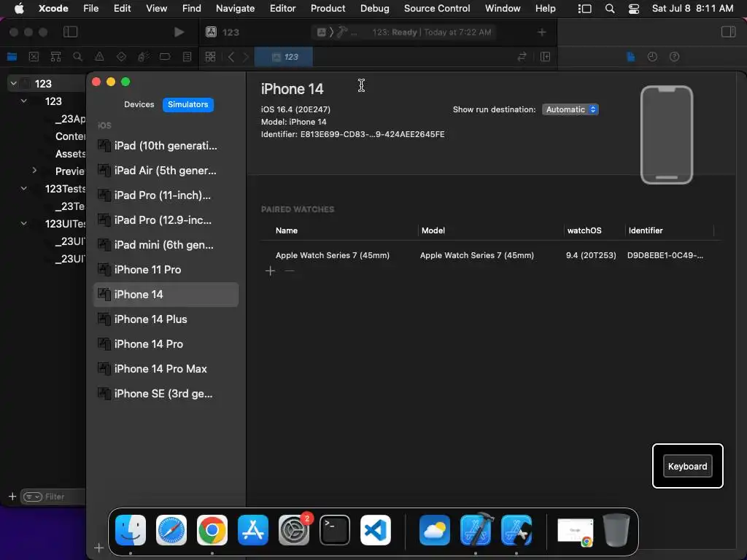Open the Debug menu
This screenshot has width=747, height=560.
click(374, 8)
